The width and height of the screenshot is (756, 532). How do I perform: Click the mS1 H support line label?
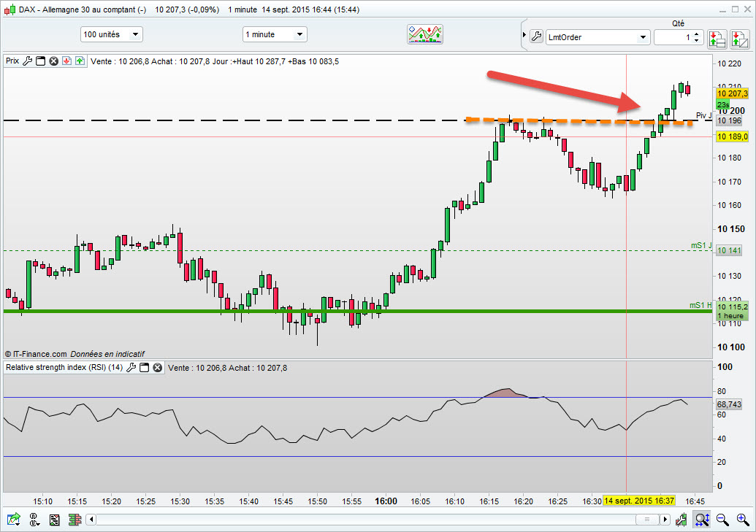700,305
